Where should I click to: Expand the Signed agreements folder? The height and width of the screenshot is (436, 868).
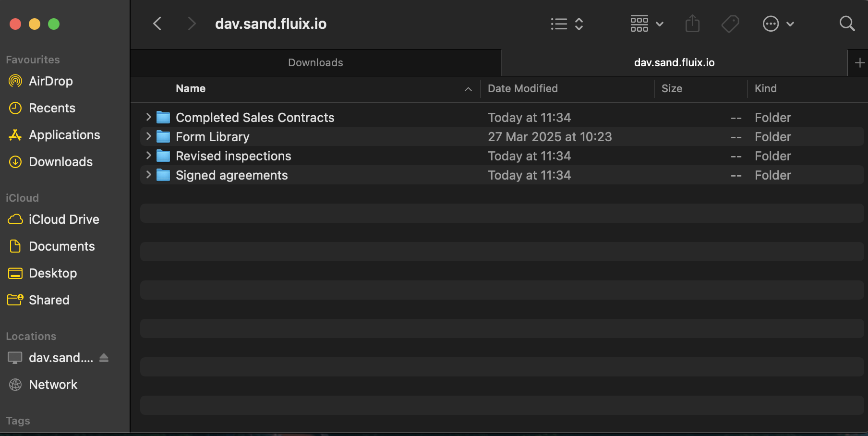(148, 175)
